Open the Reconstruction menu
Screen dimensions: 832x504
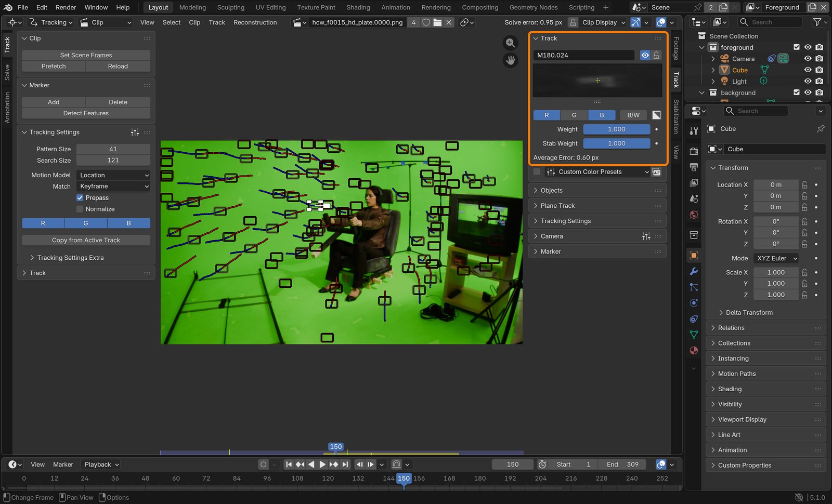click(x=255, y=22)
